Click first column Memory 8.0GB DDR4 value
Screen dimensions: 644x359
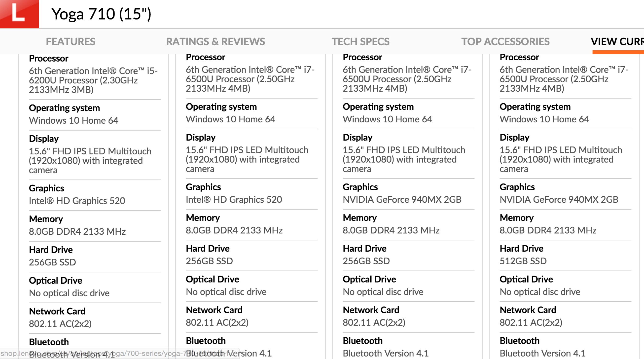click(77, 232)
